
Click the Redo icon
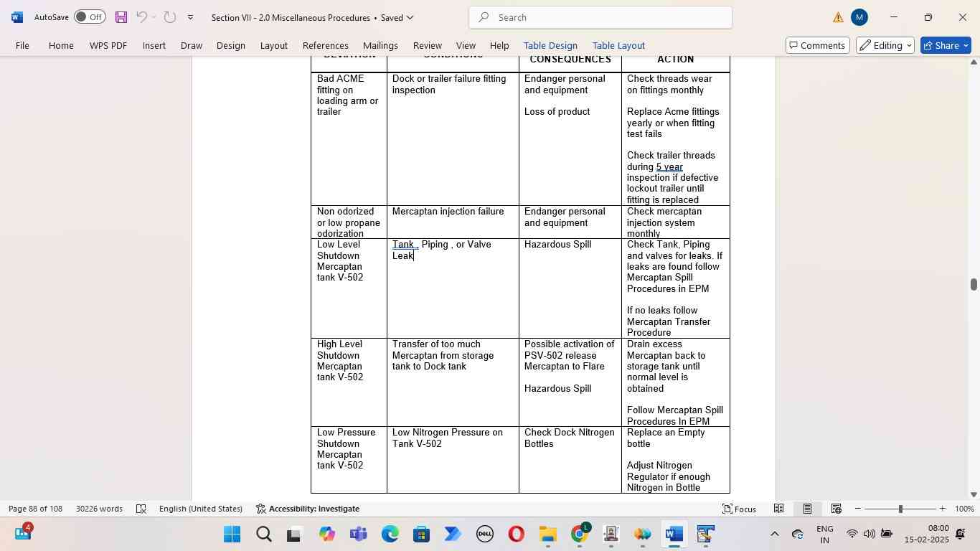[x=169, y=17]
